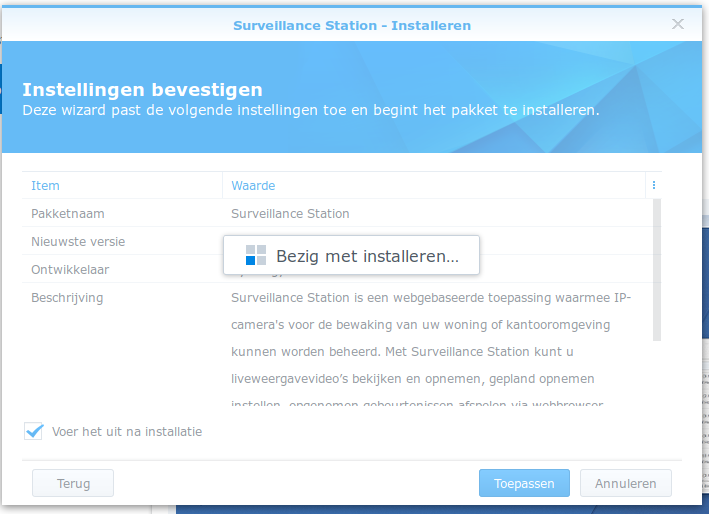Click the Item column header
Screen dimensions: 709x514
pos(122,185)
